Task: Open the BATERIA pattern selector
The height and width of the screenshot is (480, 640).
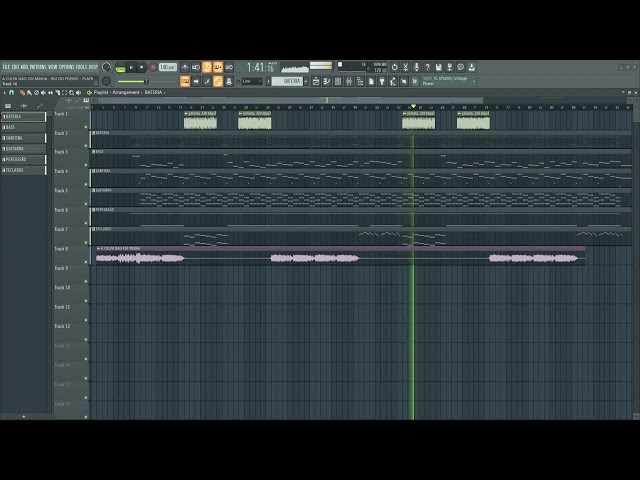Action: tap(287, 81)
